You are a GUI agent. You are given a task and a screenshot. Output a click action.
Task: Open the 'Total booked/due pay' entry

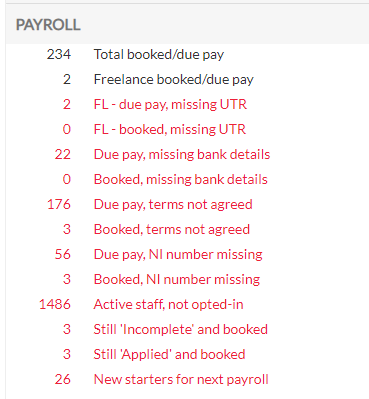(159, 55)
